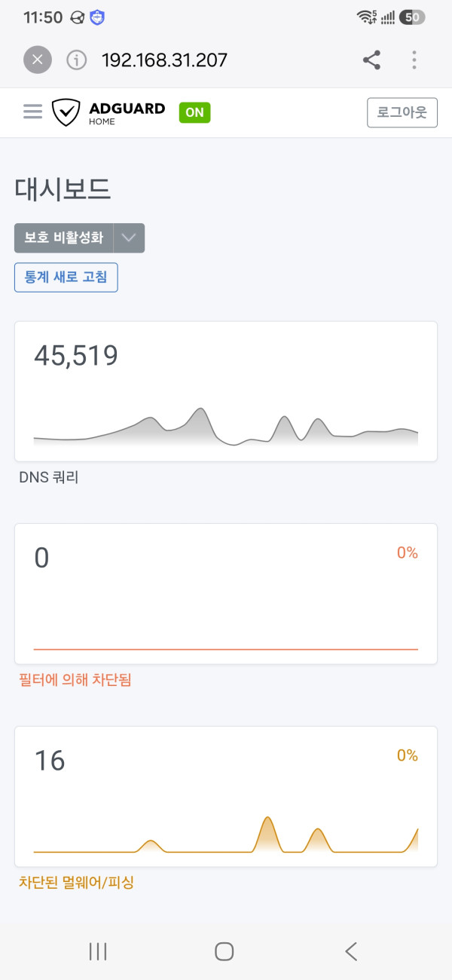452x980 pixels.
Task: Share the page via share icon
Action: click(371, 60)
